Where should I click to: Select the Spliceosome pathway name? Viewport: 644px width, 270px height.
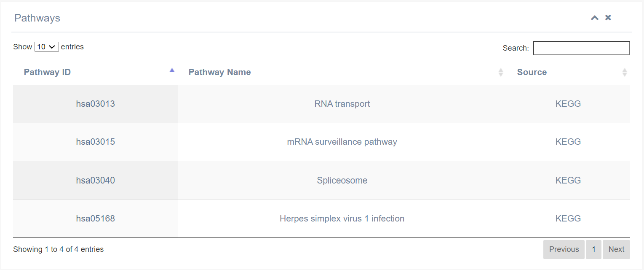[342, 181]
